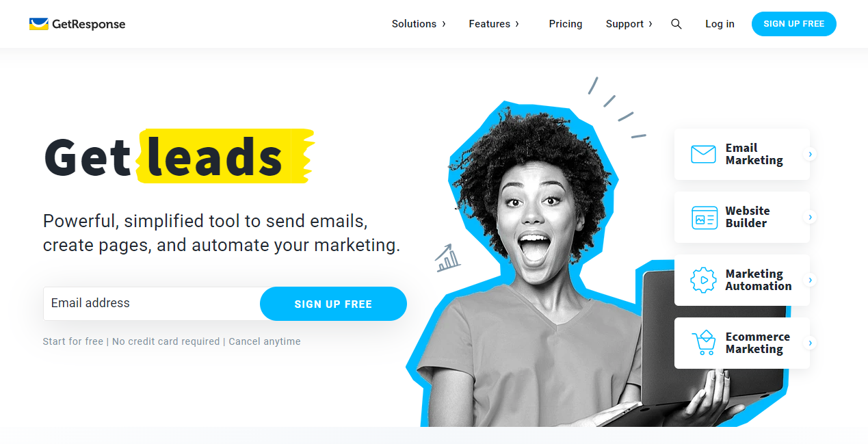Click the arrow beside Email Marketing card

pos(810,155)
